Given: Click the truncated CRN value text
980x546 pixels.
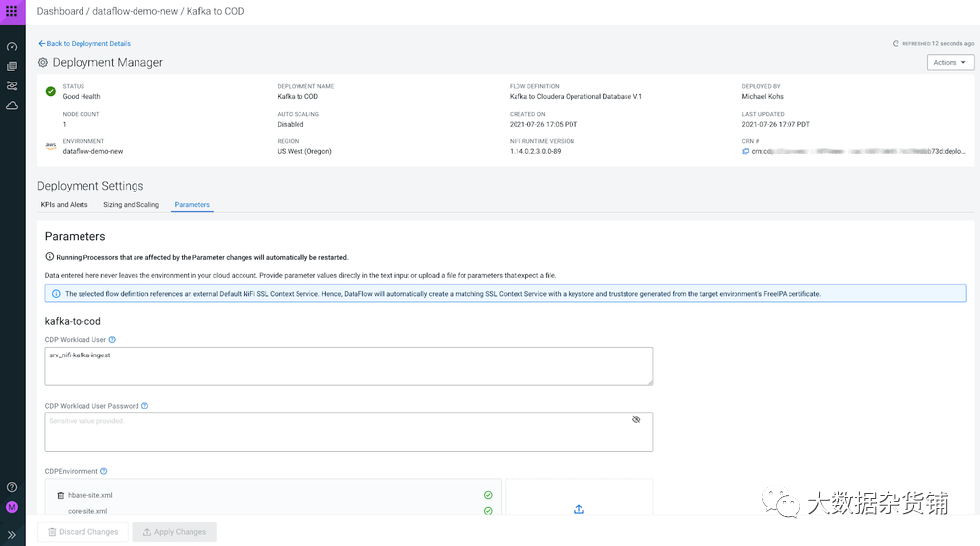Looking at the screenshot, I should click(858, 151).
